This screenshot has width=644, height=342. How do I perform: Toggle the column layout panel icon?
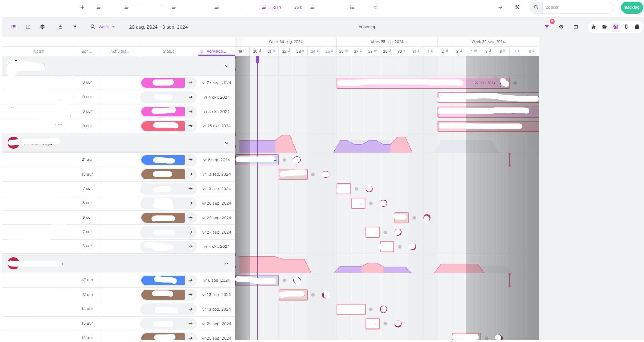576,27
